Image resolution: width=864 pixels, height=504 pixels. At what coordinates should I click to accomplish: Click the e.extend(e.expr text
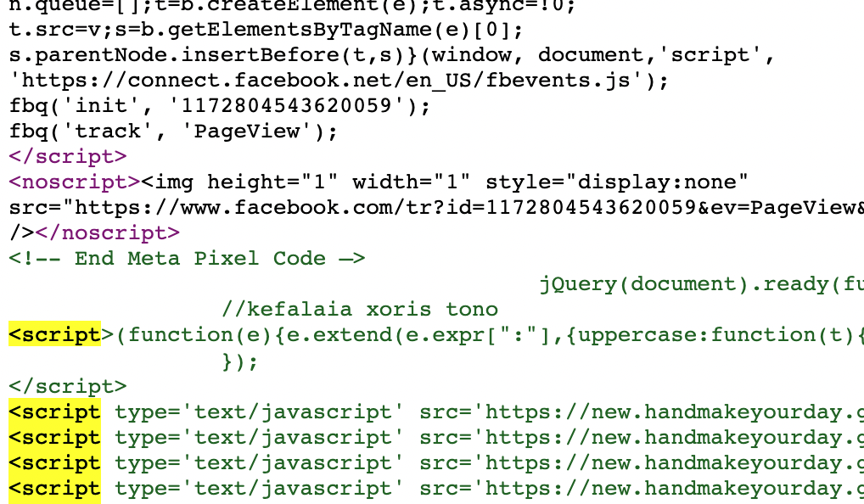[386, 335]
